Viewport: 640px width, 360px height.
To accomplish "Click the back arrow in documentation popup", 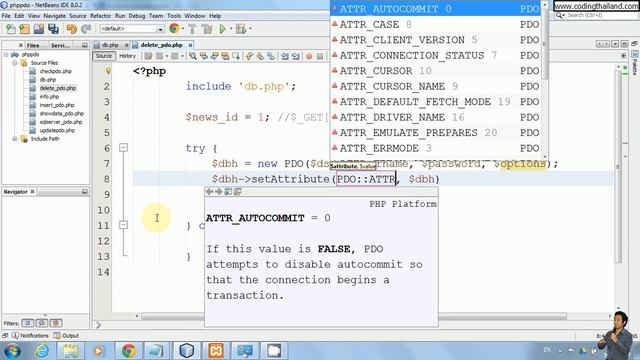I will pos(209,191).
